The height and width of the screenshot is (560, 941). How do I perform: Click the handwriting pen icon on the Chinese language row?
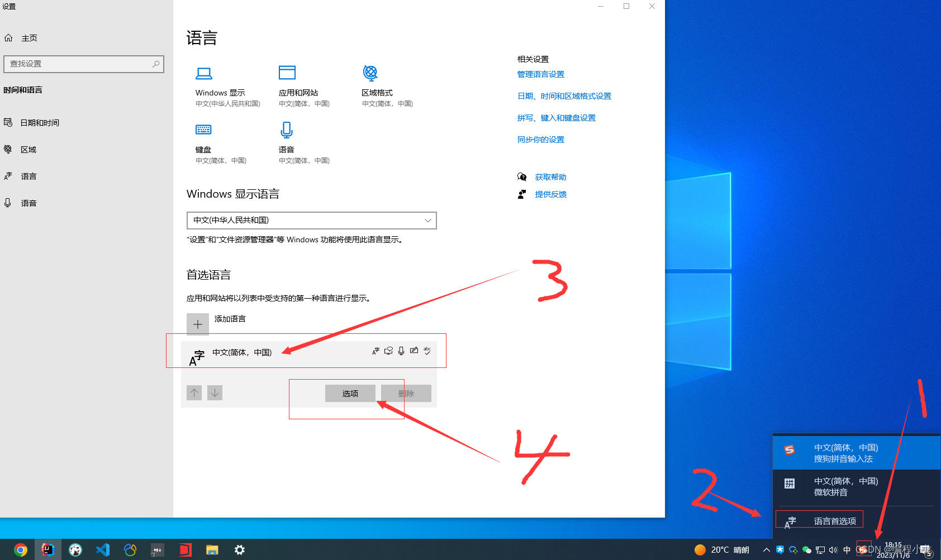coord(414,351)
